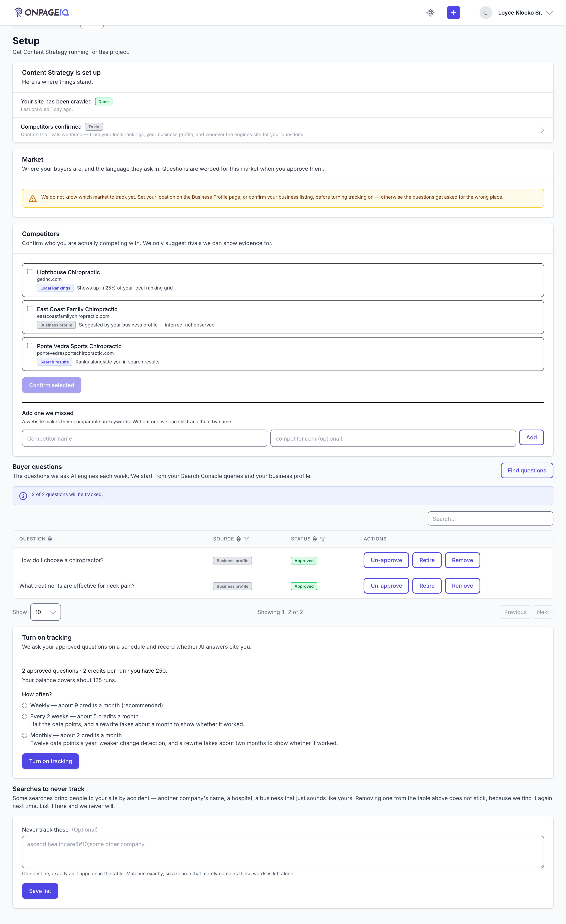Viewport: 566px width, 924px height.
Task: Open the Status column filter icon
Action: pyautogui.click(x=323, y=539)
